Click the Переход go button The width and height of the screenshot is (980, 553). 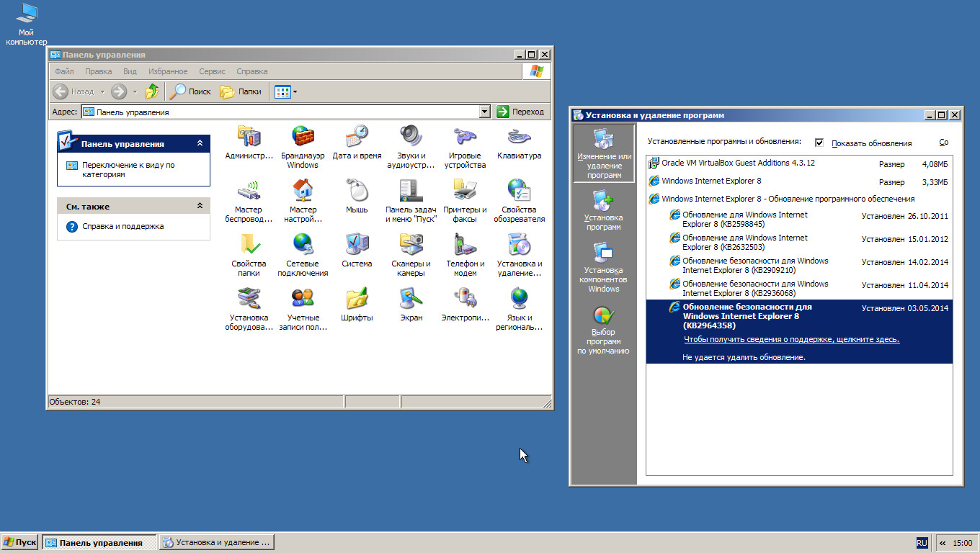(521, 112)
